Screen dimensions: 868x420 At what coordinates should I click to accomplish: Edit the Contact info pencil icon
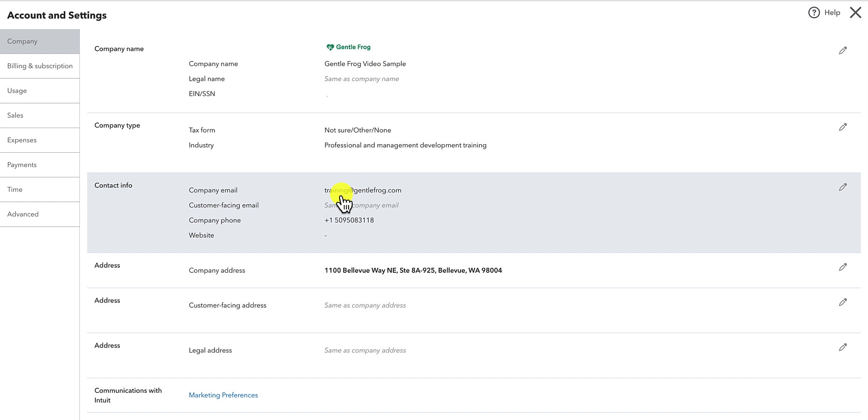(843, 187)
